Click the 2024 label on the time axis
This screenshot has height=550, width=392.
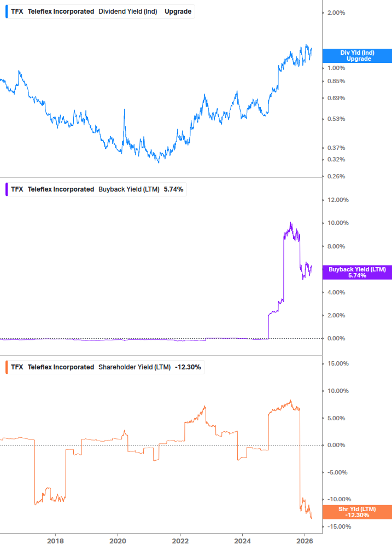coord(242,541)
